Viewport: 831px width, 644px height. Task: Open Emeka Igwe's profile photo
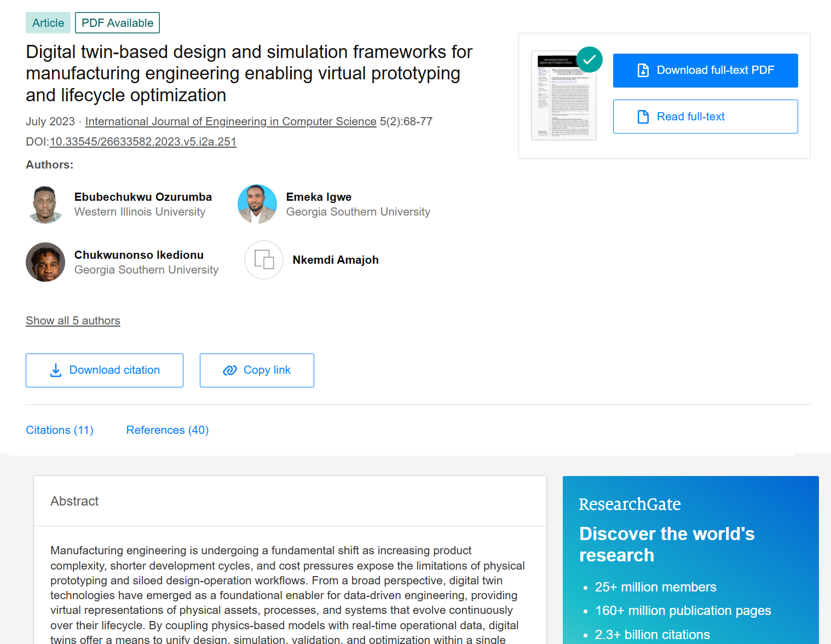click(x=257, y=204)
